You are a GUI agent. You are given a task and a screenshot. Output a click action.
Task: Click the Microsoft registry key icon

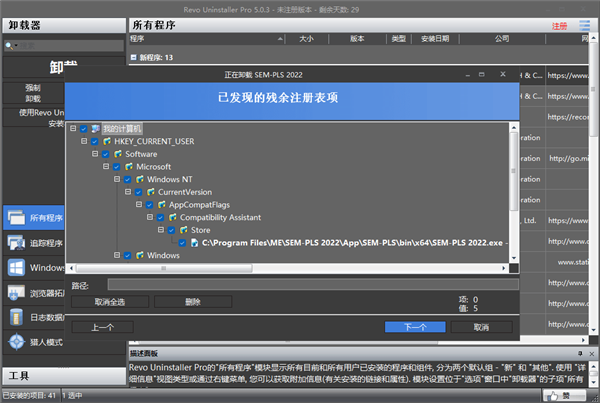coord(129,166)
